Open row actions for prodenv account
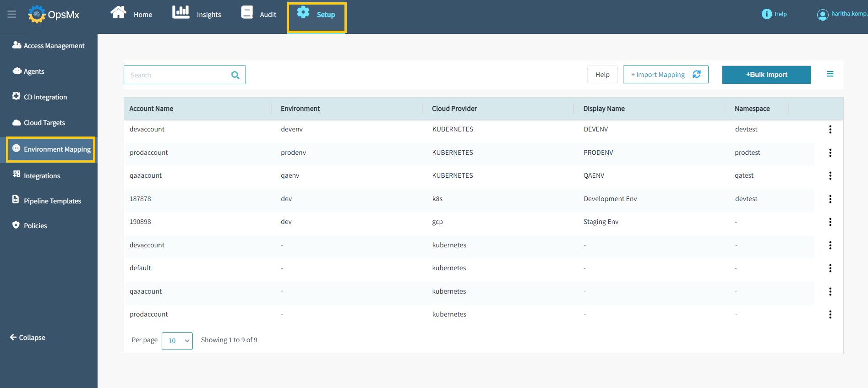 pos(830,153)
